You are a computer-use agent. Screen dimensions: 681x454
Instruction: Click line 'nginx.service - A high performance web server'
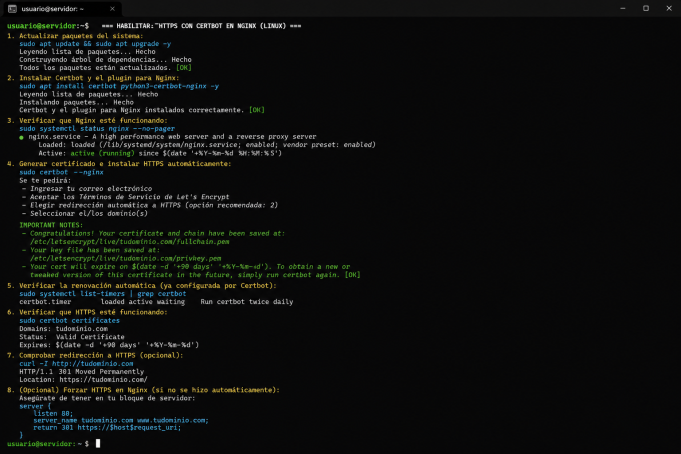[x=172, y=136]
